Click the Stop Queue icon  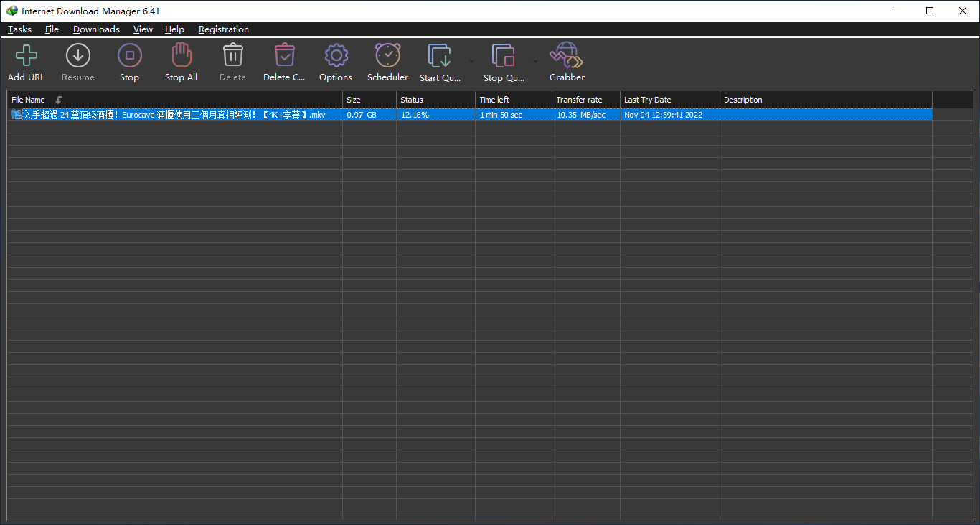click(503, 56)
